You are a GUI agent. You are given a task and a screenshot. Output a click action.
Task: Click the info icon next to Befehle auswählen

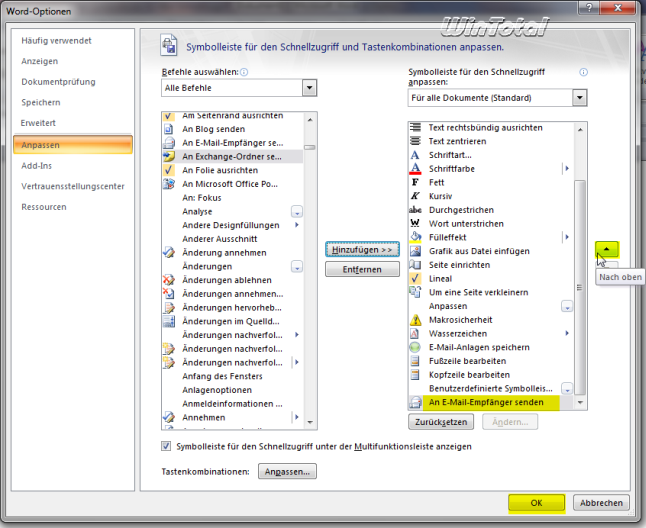[x=244, y=72]
